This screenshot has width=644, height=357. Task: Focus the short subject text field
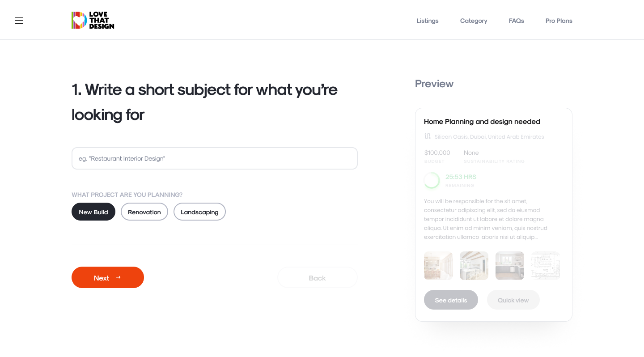(x=215, y=158)
